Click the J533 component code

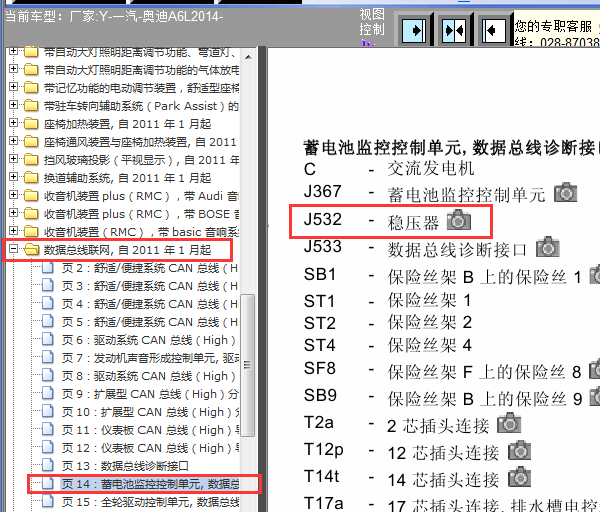click(x=323, y=246)
